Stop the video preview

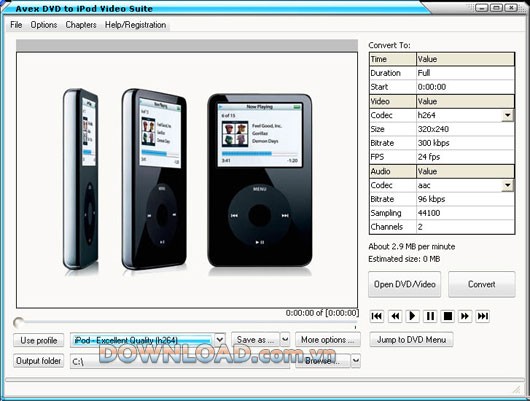point(448,316)
